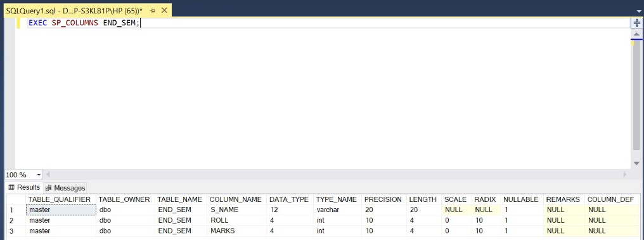Open the 100 % zoom dropdown
The width and height of the screenshot is (644, 240).
[23, 175]
